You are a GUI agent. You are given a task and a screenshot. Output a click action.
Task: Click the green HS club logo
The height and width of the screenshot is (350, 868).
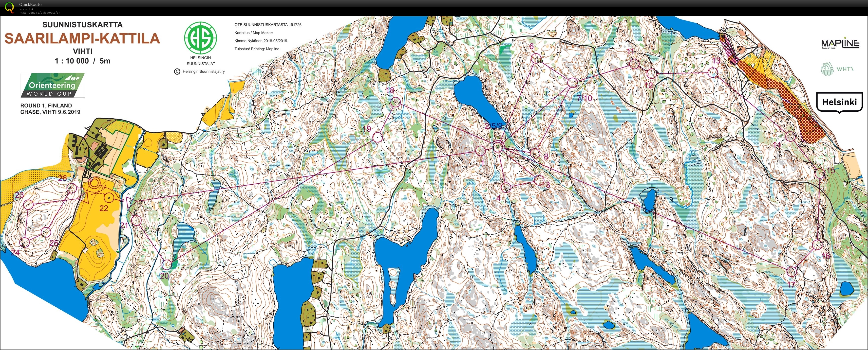coord(201,38)
